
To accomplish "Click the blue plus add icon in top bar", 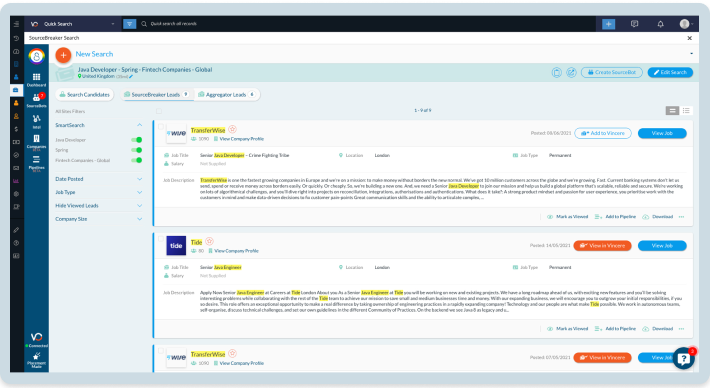I will pos(608,24).
